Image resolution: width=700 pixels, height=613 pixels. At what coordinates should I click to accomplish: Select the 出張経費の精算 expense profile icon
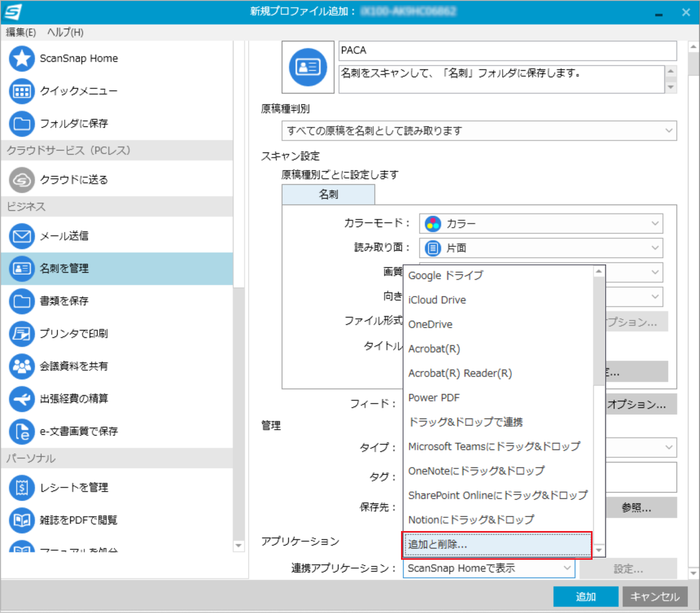pos(22,399)
